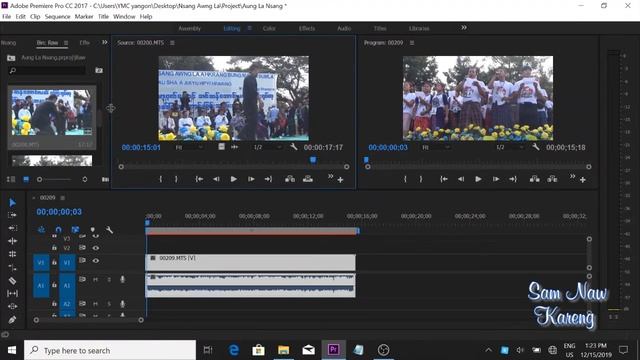Open Program 00209 panel menu
640x360 pixels.
pyautogui.click(x=412, y=43)
